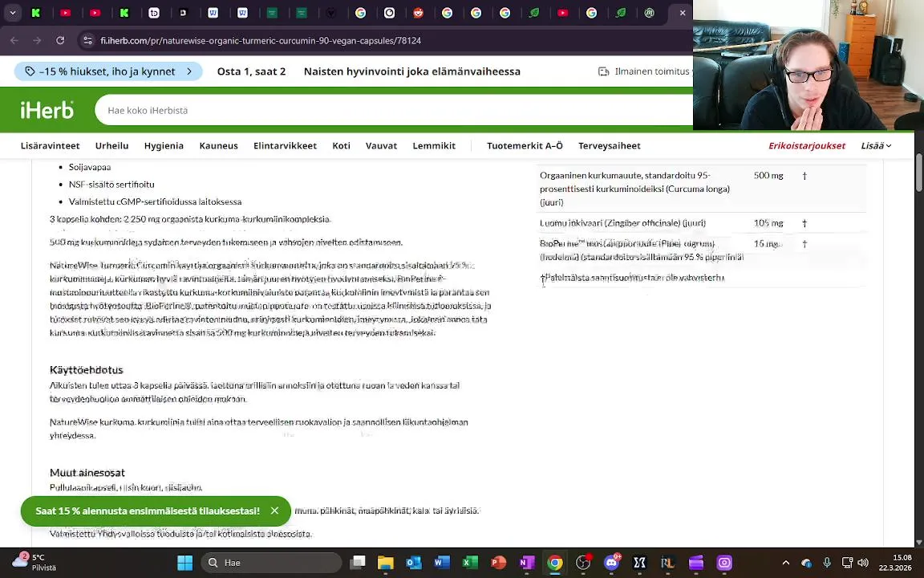Open the Terveysaiheet link
Image resolution: width=924 pixels, height=578 pixels.
tap(610, 145)
